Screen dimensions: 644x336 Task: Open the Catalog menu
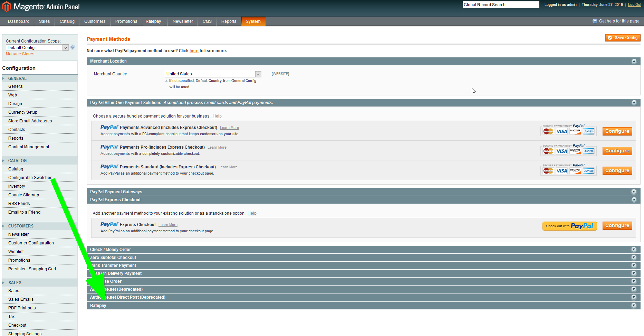click(x=67, y=21)
